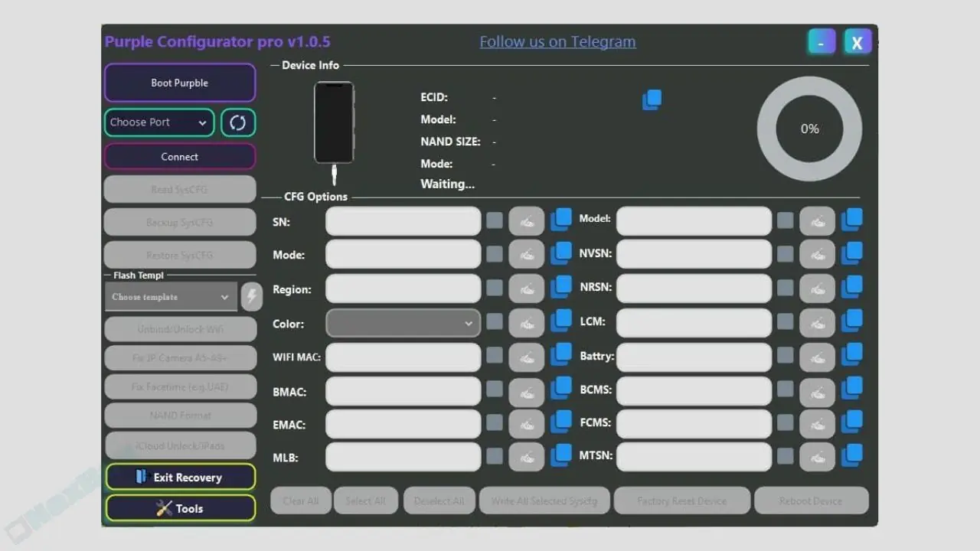This screenshot has width=980, height=551.
Task: Refresh the port list with the circular arrows icon
Action: [237, 122]
